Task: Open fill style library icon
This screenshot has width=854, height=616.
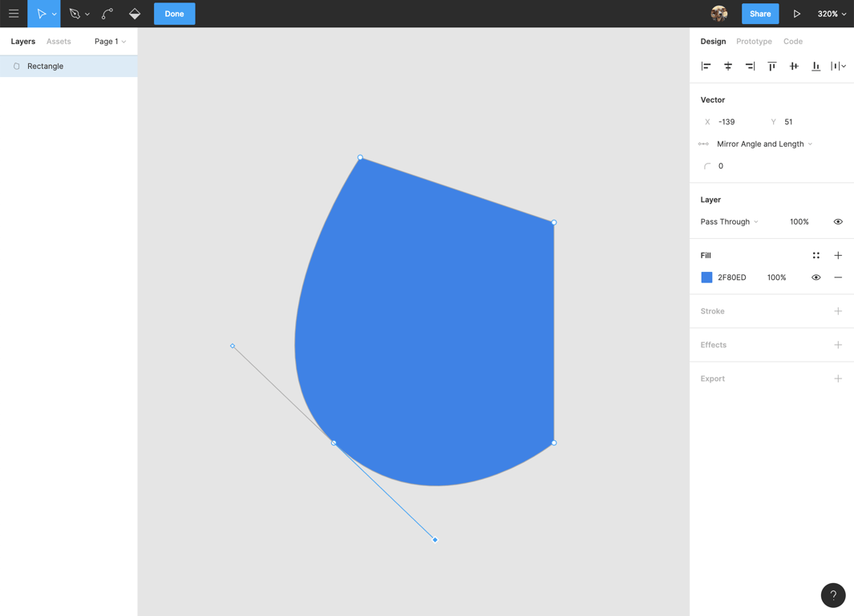Action: (x=816, y=256)
